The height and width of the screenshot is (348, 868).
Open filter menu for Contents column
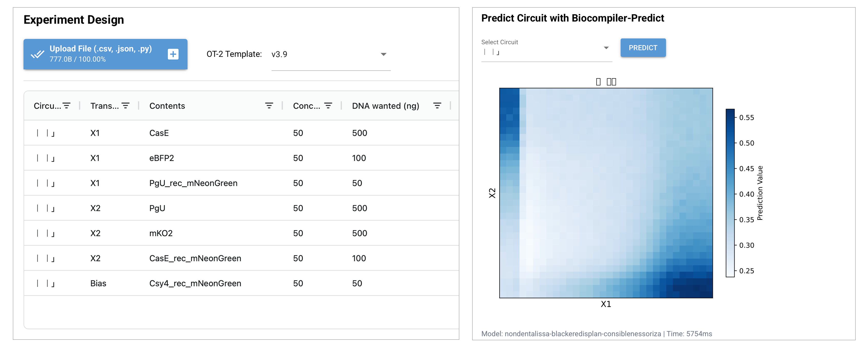tap(269, 106)
